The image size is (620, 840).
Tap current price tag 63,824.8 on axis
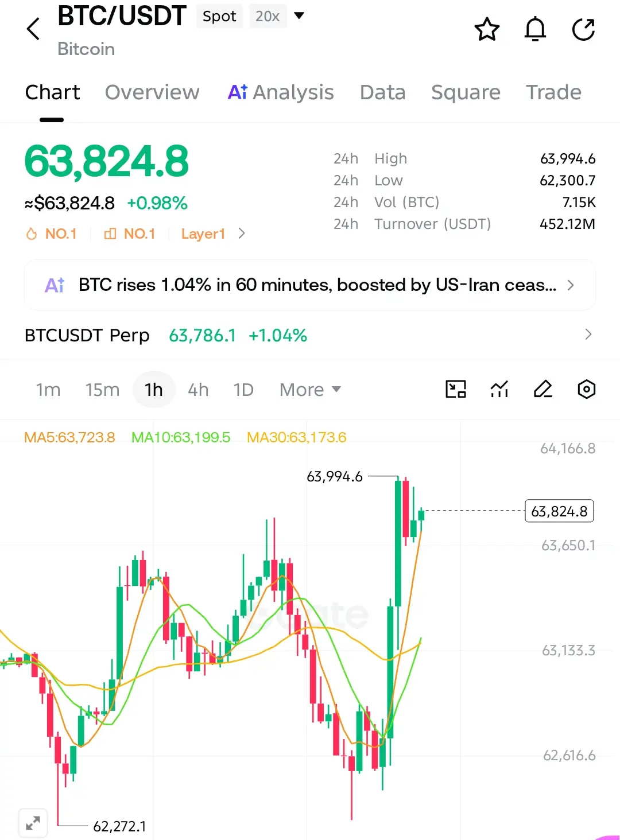point(559,511)
